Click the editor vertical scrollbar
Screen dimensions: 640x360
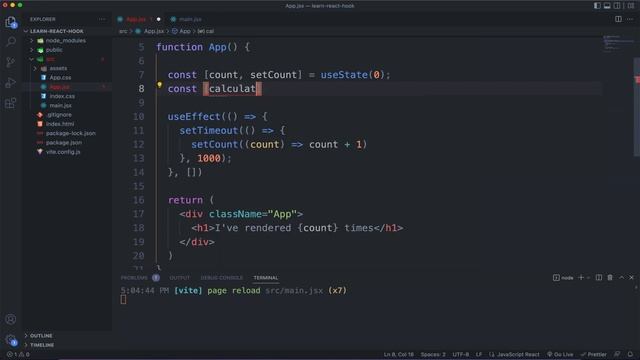tap(637, 107)
